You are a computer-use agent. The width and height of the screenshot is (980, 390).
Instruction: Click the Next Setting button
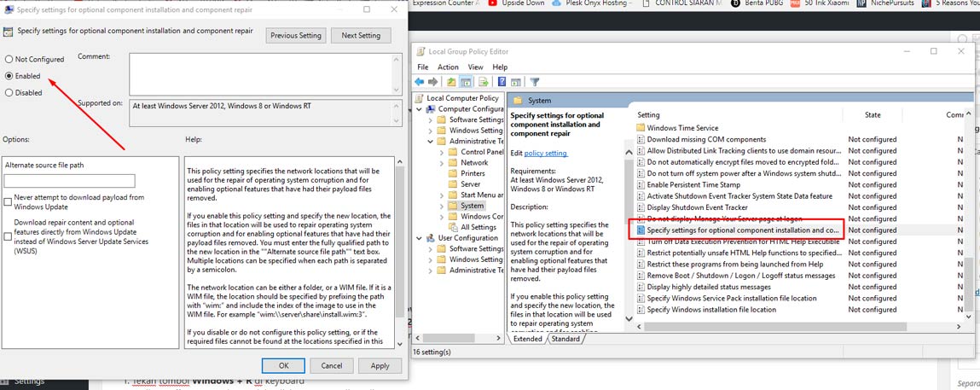point(361,36)
